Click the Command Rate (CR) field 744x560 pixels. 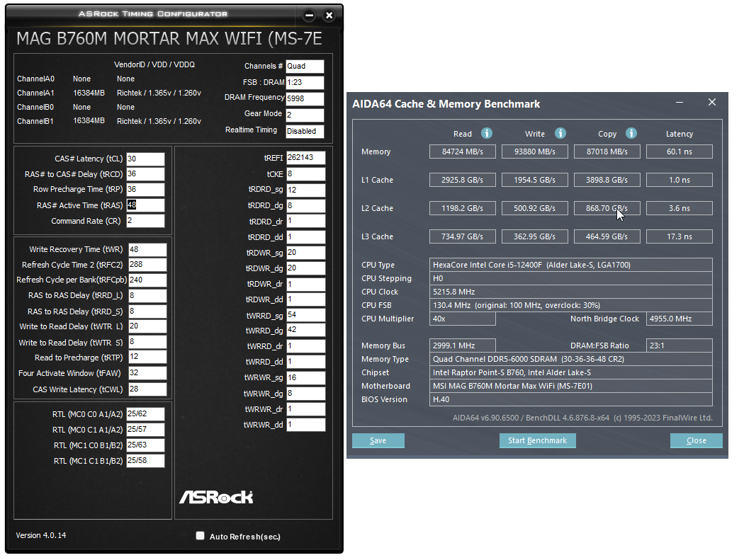[145, 220]
